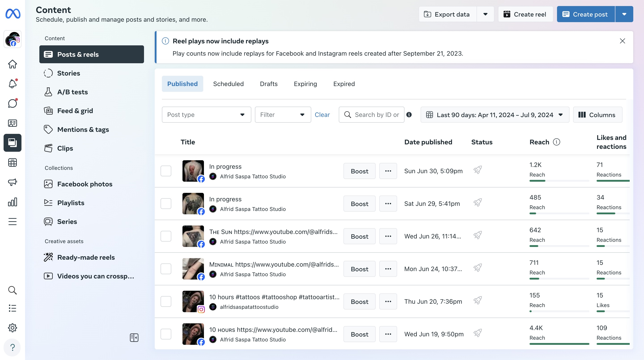Open the Ads megaphone icon
Screen dimensions: 644x360
(13, 182)
